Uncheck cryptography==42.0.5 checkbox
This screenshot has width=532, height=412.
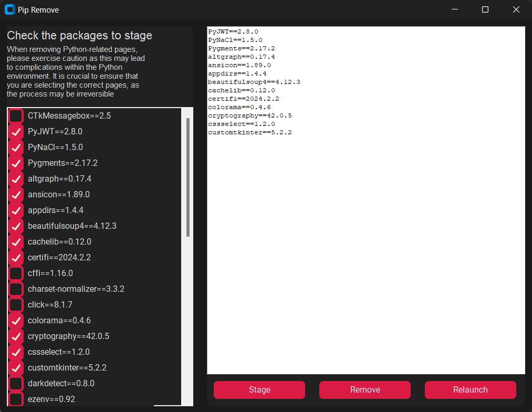click(x=16, y=336)
